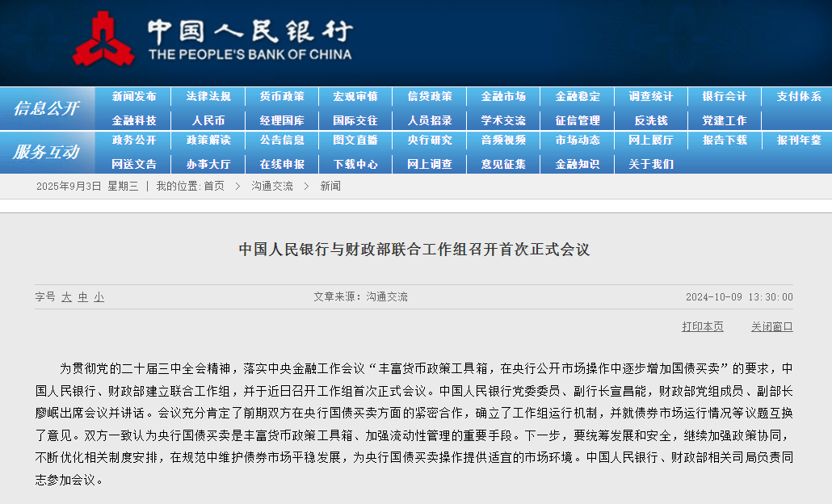This screenshot has height=504, width=832.
Task: Open 政策解读 under 服务互动
Action: click(208, 140)
